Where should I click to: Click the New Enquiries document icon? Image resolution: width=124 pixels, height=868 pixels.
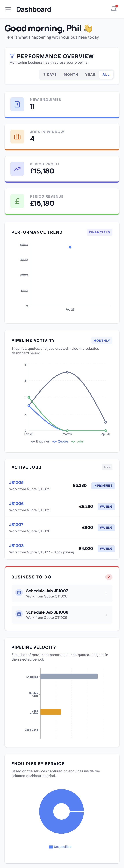pos(17,104)
